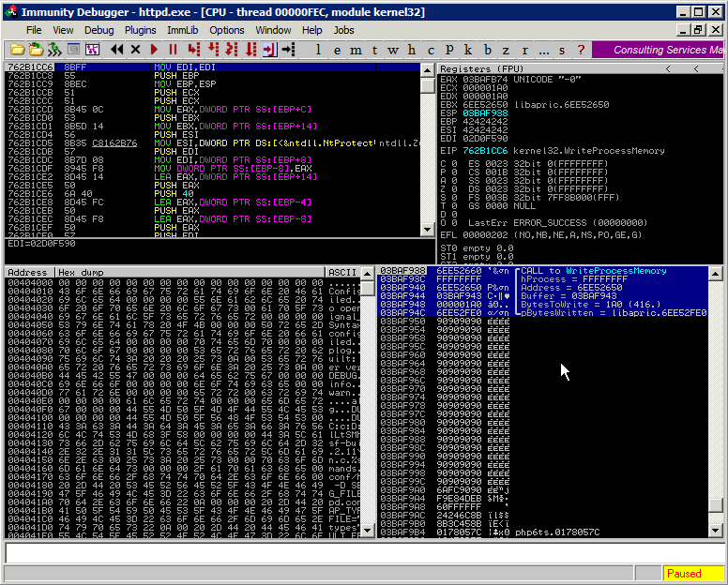Open the memory map 'm' window button

click(357, 50)
